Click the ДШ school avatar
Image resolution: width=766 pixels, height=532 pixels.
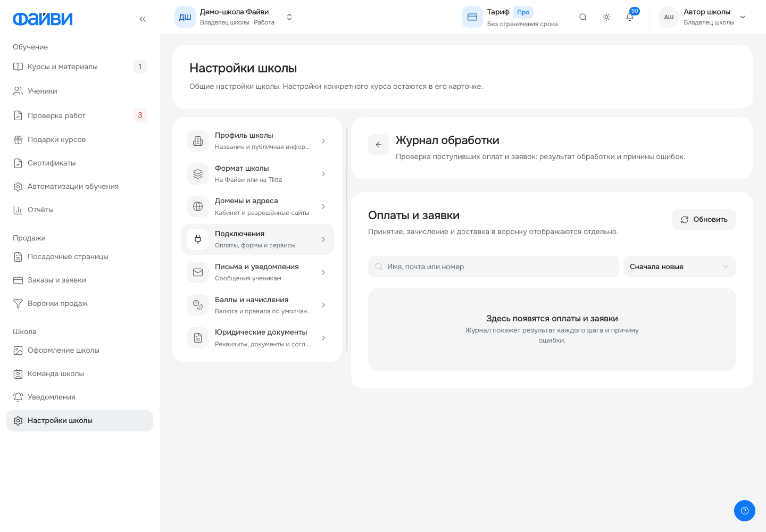185,17
